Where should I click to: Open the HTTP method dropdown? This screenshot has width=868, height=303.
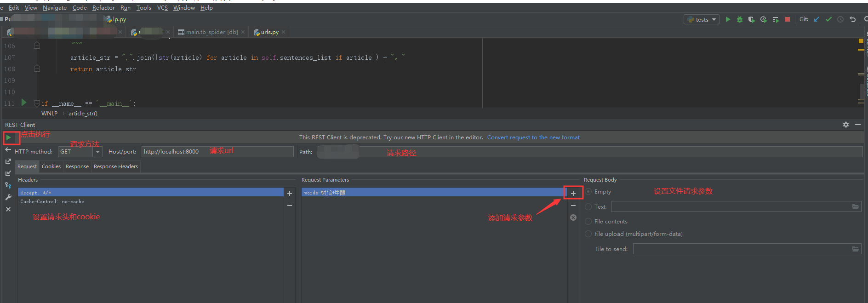[97, 152]
